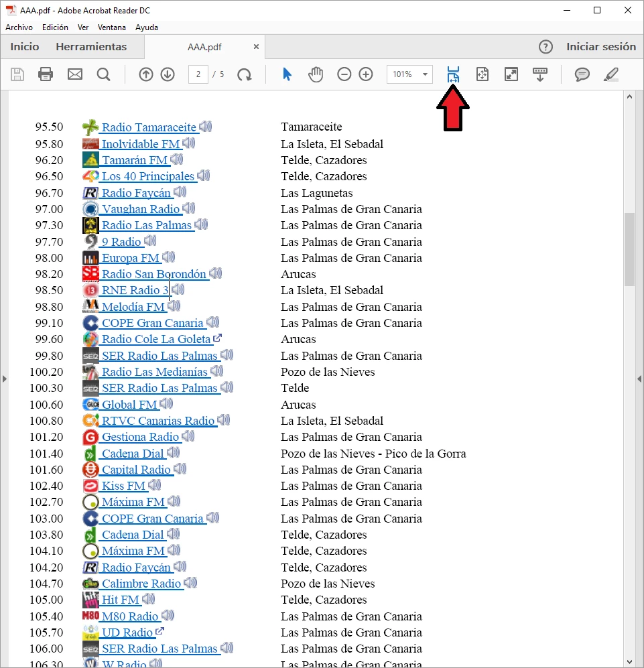Click scrollbar down arrow
This screenshot has height=668, width=644.
(629, 661)
